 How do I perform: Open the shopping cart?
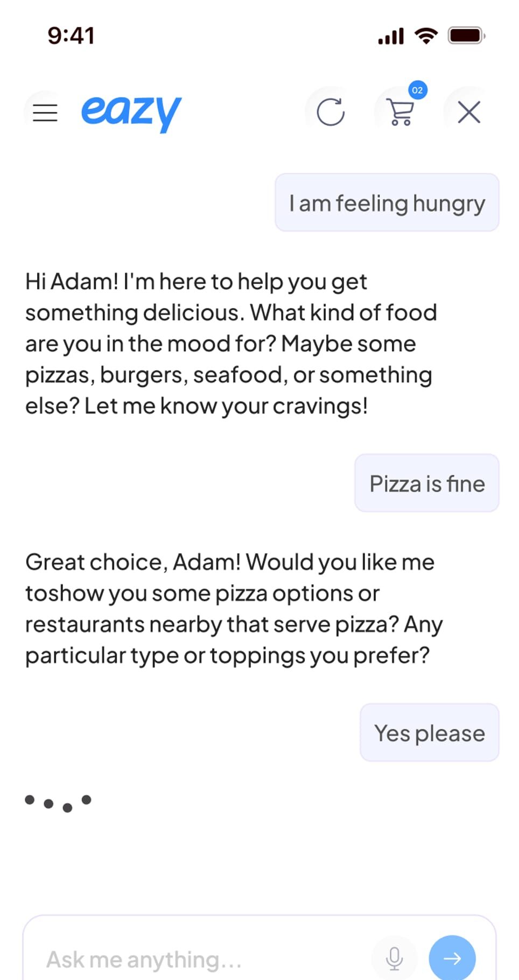(x=401, y=113)
